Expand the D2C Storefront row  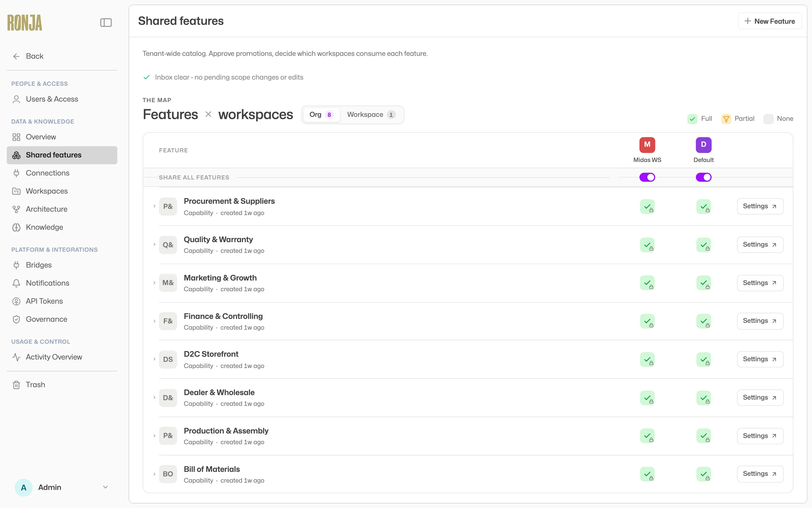[x=154, y=359]
